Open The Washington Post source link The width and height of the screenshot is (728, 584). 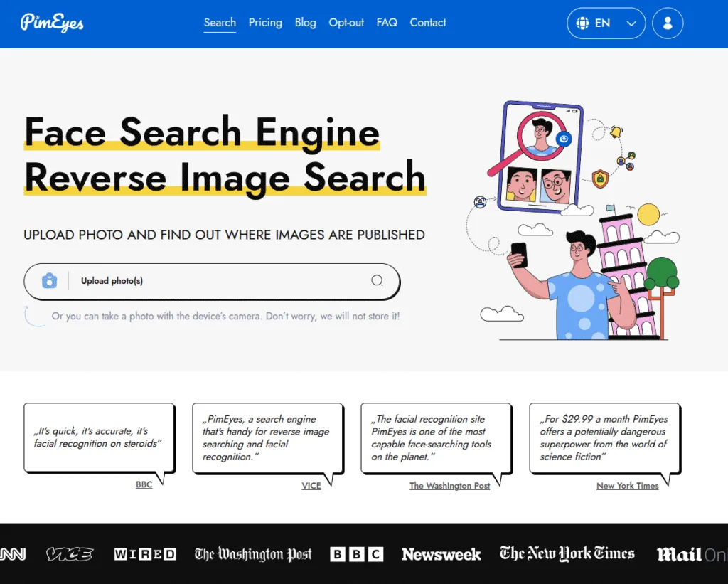(449, 486)
